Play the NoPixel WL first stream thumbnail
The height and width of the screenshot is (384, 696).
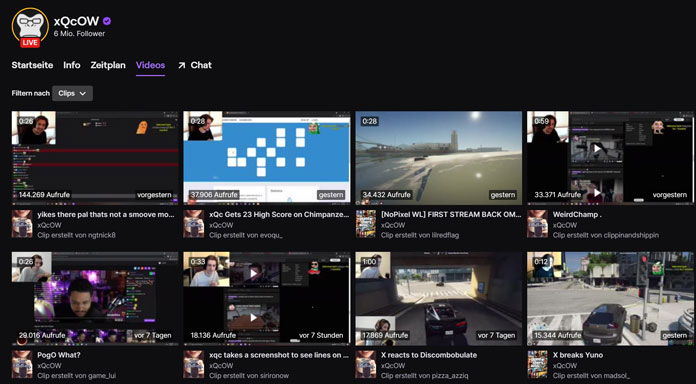[439, 158]
